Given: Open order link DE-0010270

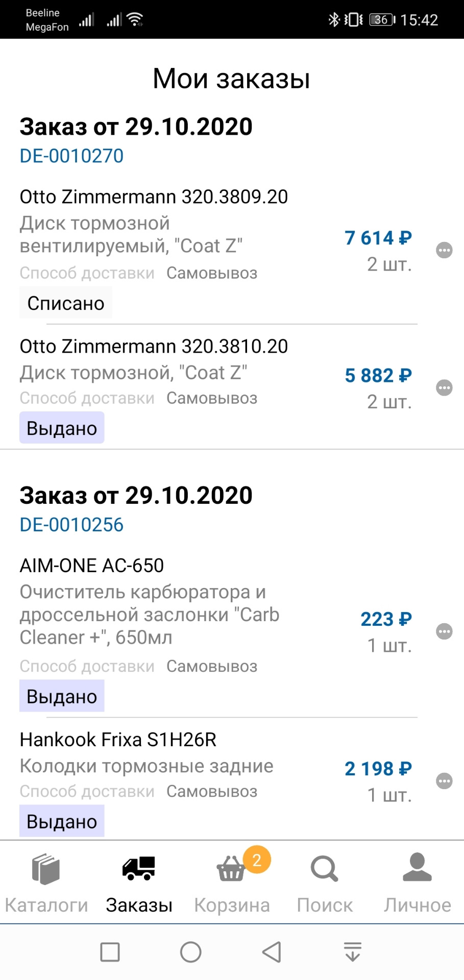Looking at the screenshot, I should 71,156.
